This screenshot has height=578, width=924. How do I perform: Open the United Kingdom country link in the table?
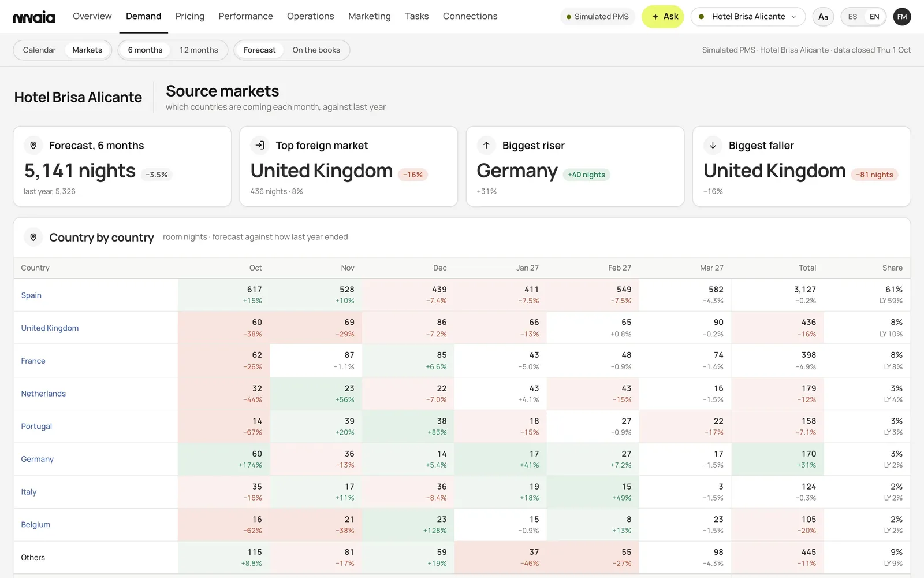(50, 328)
